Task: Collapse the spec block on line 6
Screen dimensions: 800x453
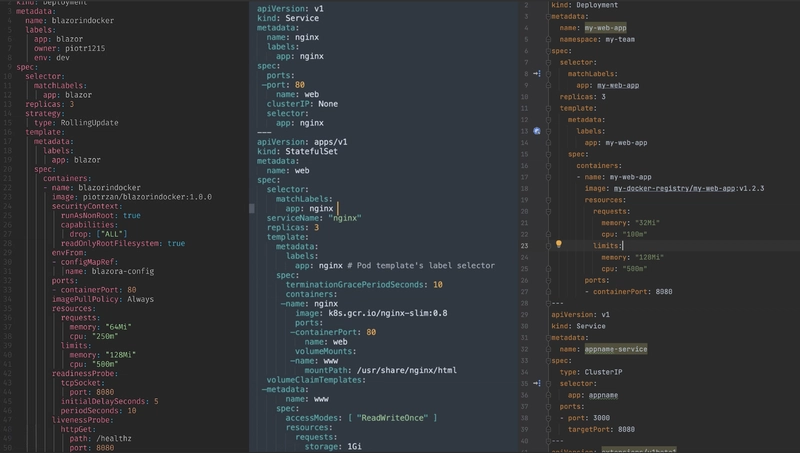Action: tap(548, 51)
